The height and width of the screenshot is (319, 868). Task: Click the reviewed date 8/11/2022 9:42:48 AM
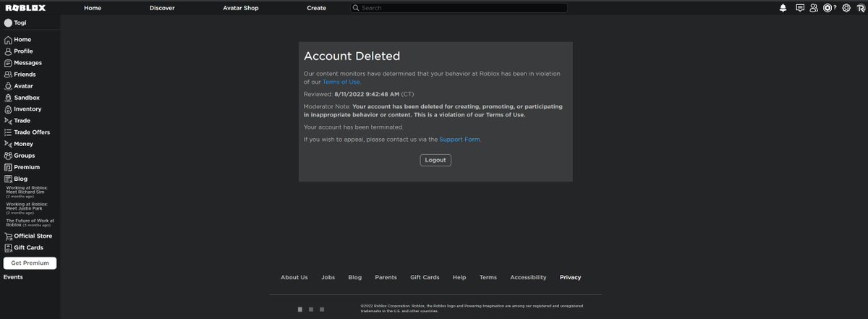[367, 94]
